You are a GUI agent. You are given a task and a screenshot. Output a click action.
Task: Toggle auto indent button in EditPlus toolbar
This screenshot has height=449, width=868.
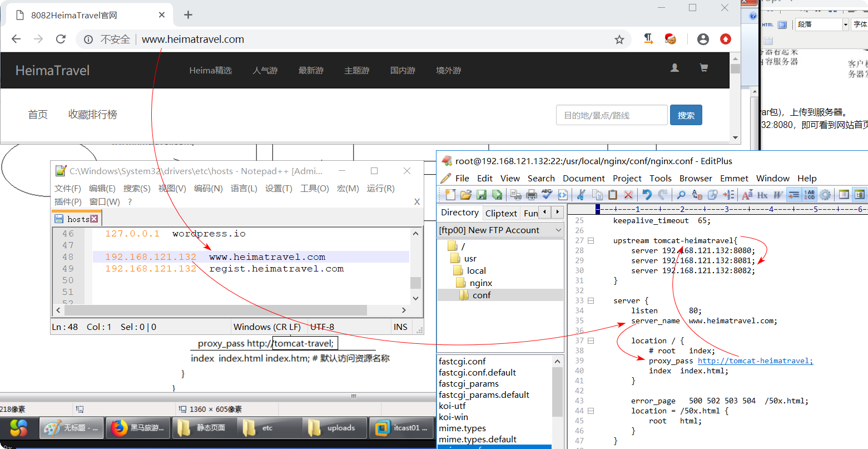pyautogui.click(x=794, y=195)
